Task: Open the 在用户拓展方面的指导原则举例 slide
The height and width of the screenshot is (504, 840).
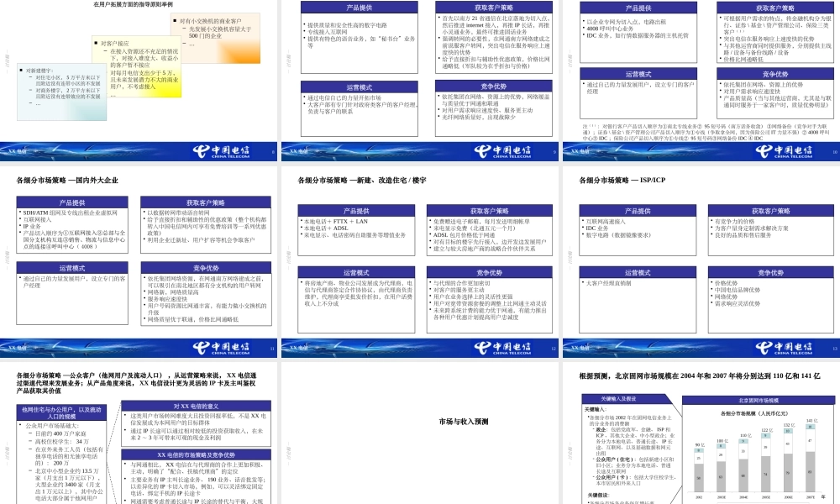Action: (x=139, y=81)
